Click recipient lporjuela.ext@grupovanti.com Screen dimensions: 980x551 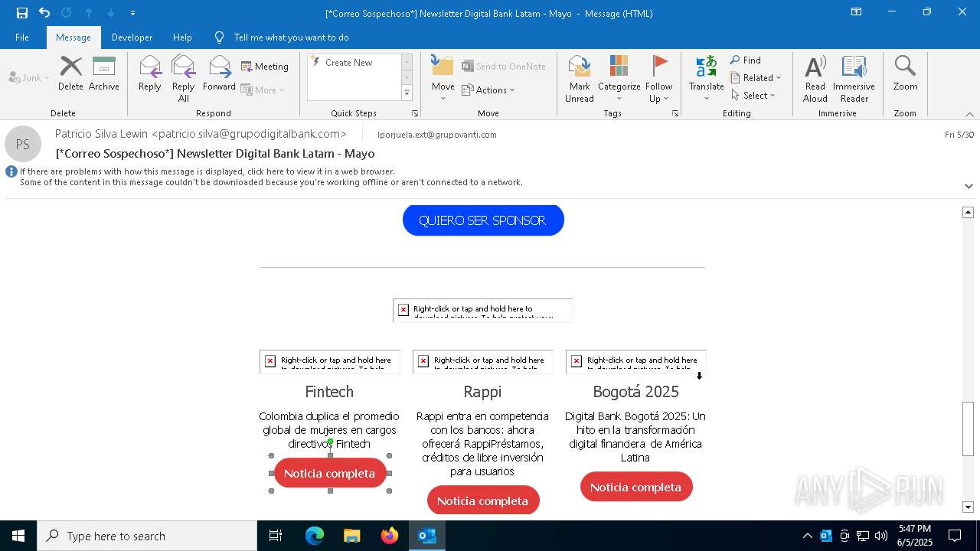(437, 135)
